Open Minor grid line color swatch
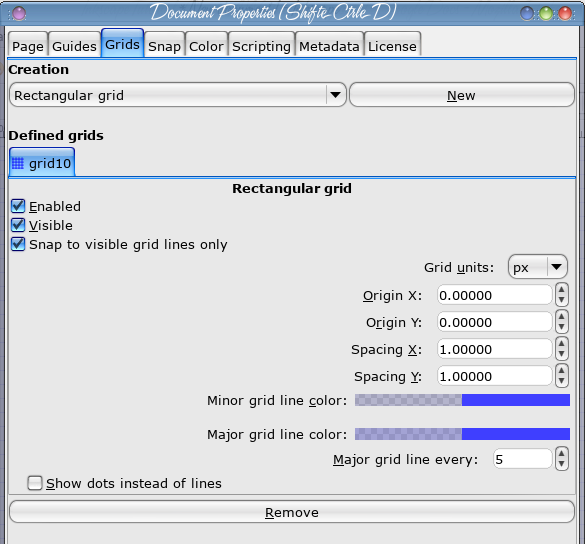 pyautogui.click(x=462, y=400)
